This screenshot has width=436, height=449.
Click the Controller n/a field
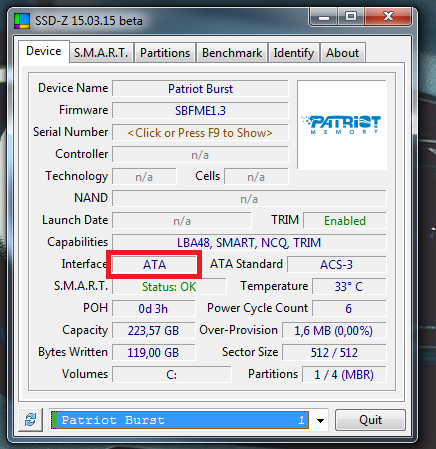(x=200, y=155)
